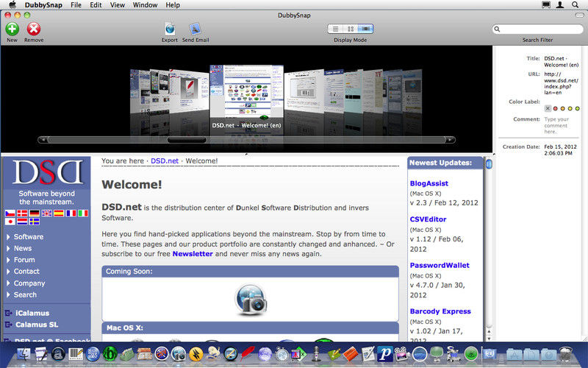Screen dimensions: 588x368
Task: Select the red color label dot
Action: click(556, 109)
